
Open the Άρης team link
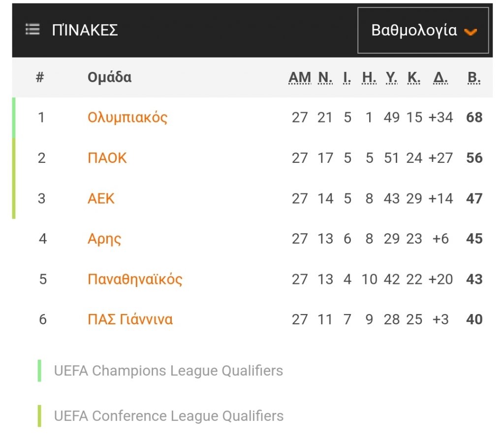point(104,239)
